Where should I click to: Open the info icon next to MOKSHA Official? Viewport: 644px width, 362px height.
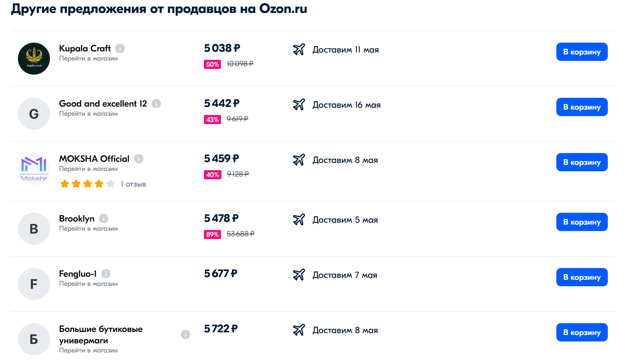coord(139,159)
